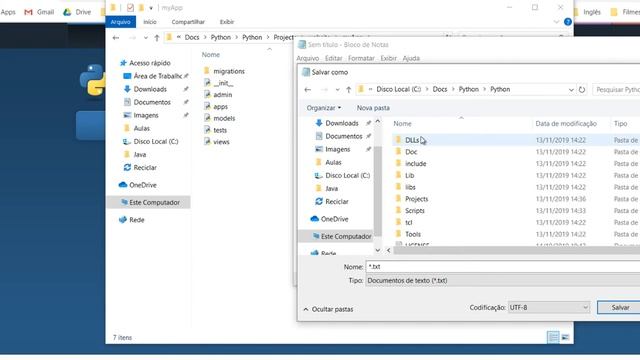Go up one folder in Explorer window
640x360 pixels.
point(157,38)
